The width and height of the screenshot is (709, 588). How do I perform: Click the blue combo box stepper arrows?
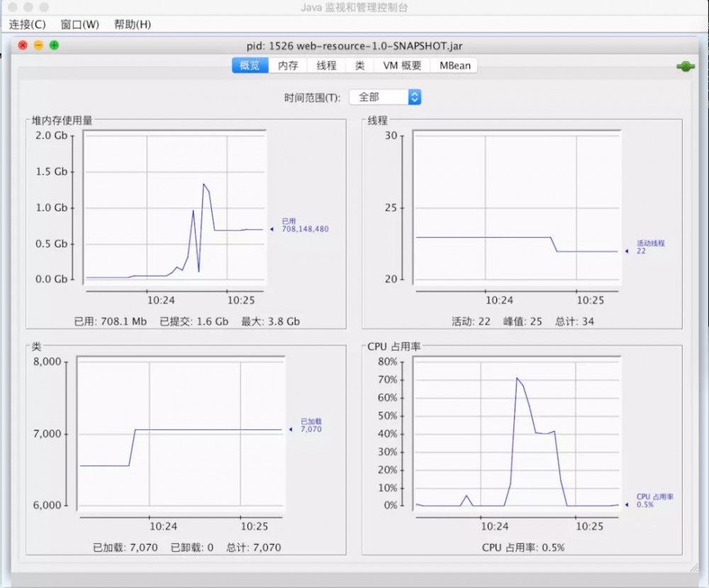(415, 96)
